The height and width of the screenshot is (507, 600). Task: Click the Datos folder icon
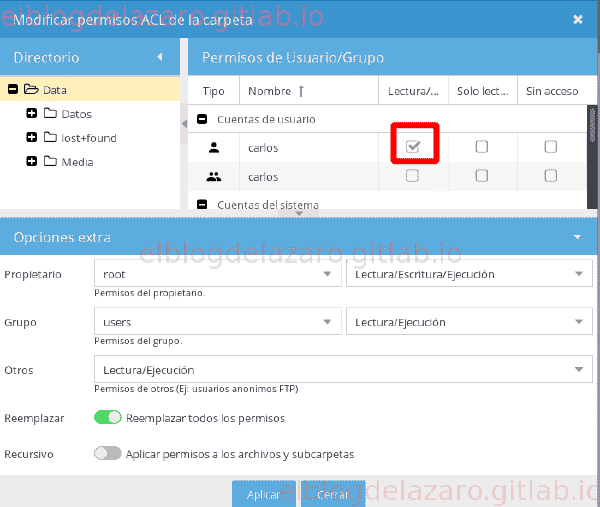[x=50, y=113]
